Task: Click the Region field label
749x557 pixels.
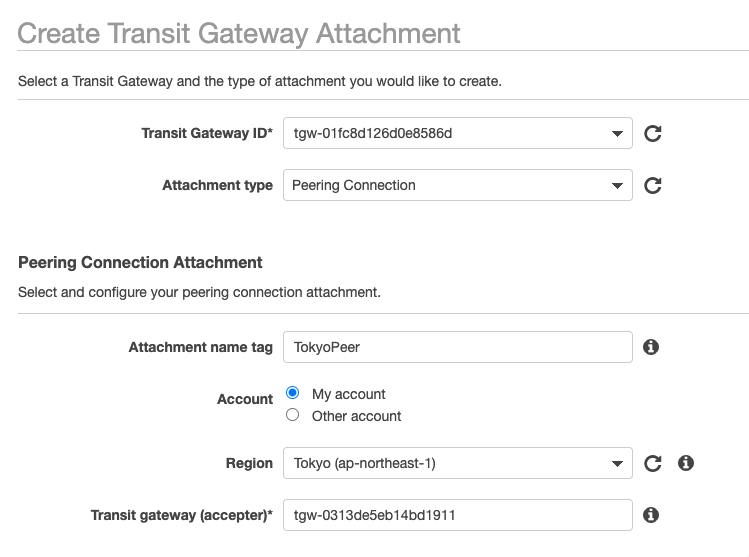Action: pos(249,463)
